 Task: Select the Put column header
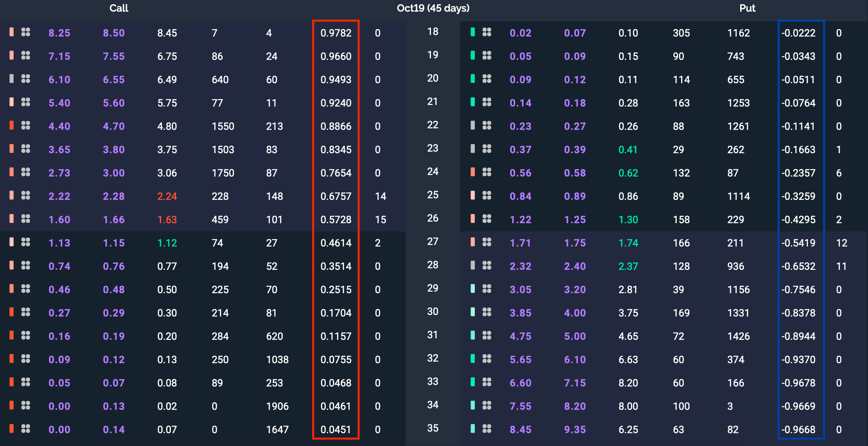(747, 8)
